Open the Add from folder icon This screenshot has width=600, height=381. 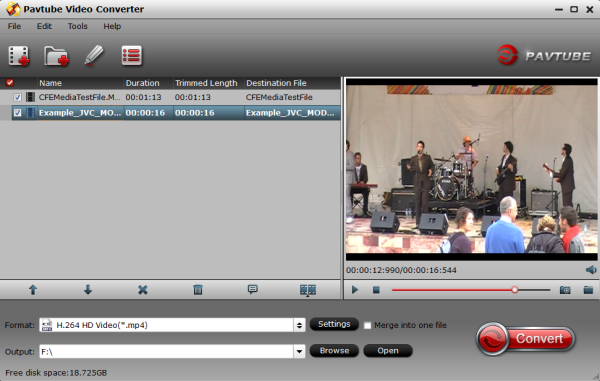[56, 56]
